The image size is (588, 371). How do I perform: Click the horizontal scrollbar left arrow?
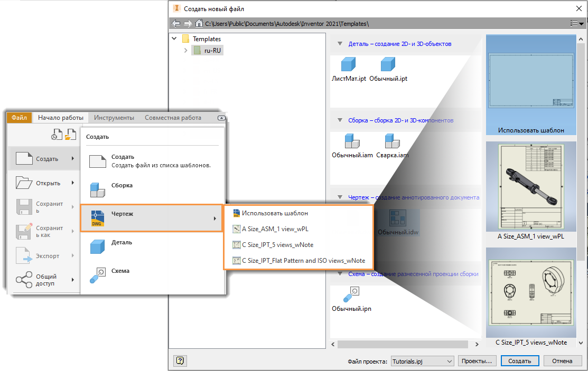(x=333, y=344)
